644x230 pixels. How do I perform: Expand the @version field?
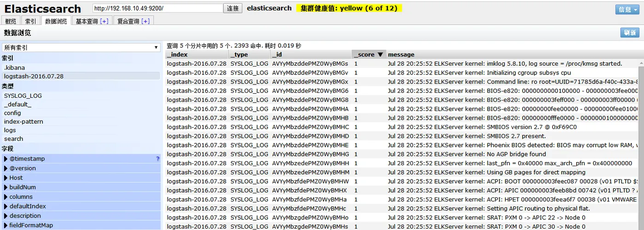coord(6,168)
